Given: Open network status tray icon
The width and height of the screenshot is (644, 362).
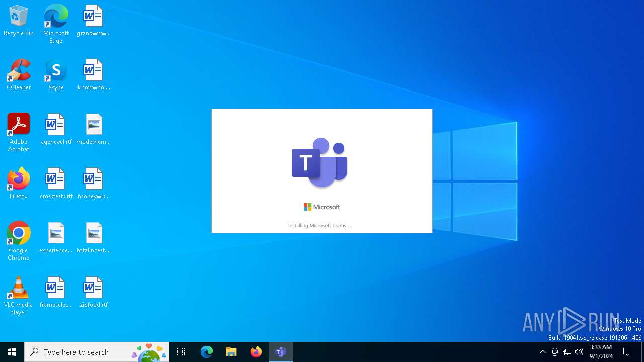Looking at the screenshot, I should (567, 352).
